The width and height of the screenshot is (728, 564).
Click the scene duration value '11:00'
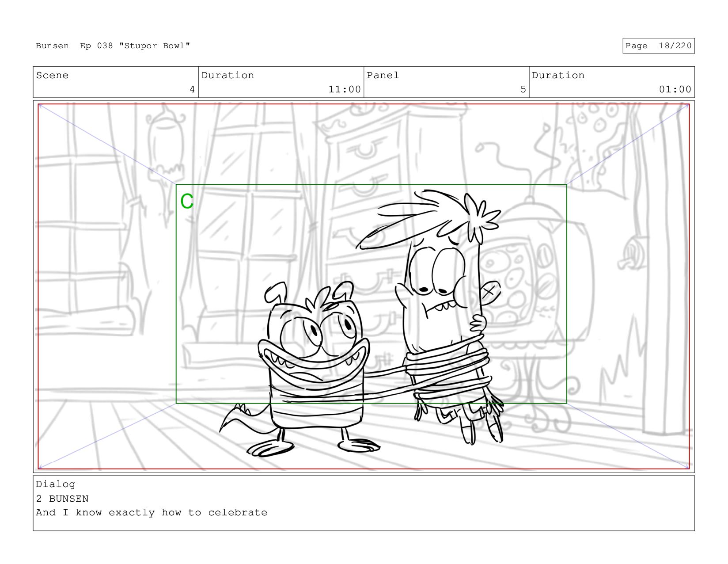tap(345, 89)
